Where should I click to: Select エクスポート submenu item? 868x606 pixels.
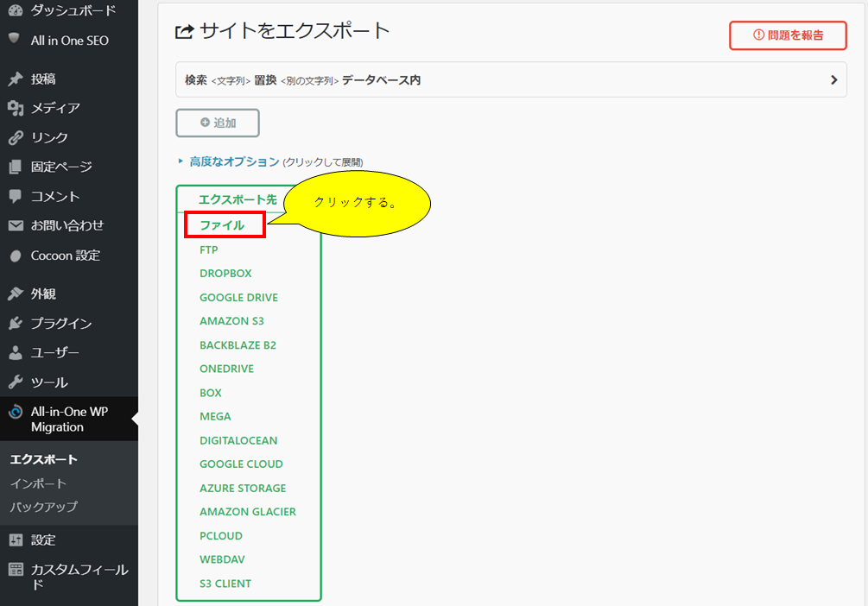coord(44,459)
